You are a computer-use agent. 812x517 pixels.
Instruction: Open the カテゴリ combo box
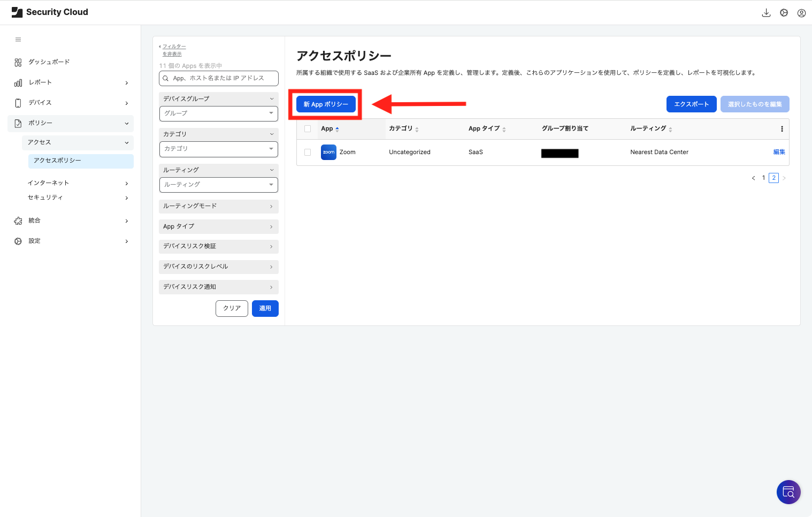(x=219, y=149)
